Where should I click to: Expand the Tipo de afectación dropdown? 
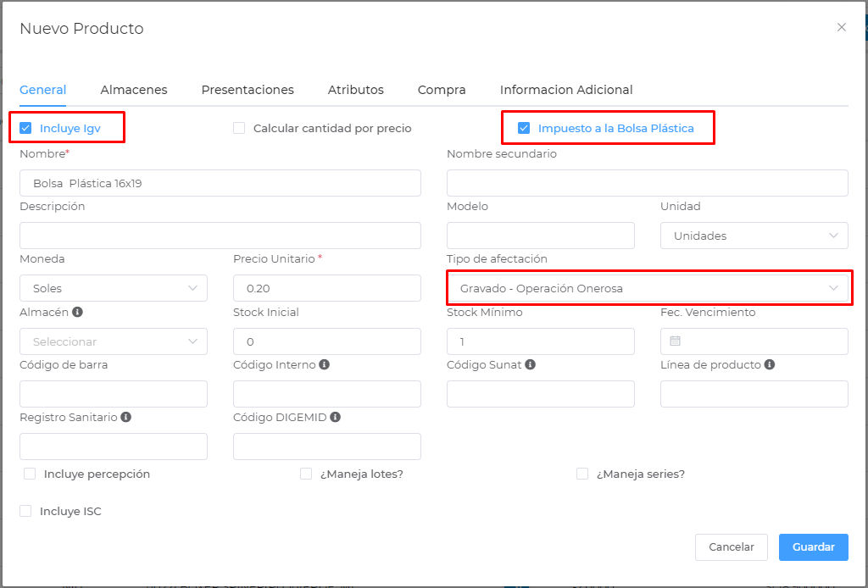(x=647, y=288)
